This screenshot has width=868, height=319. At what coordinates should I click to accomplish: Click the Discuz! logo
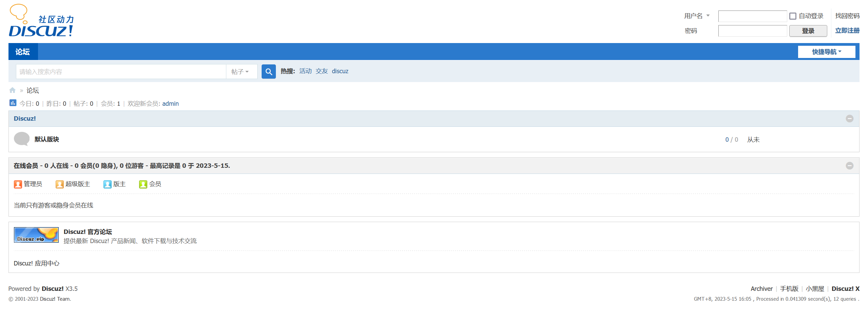[x=41, y=20]
